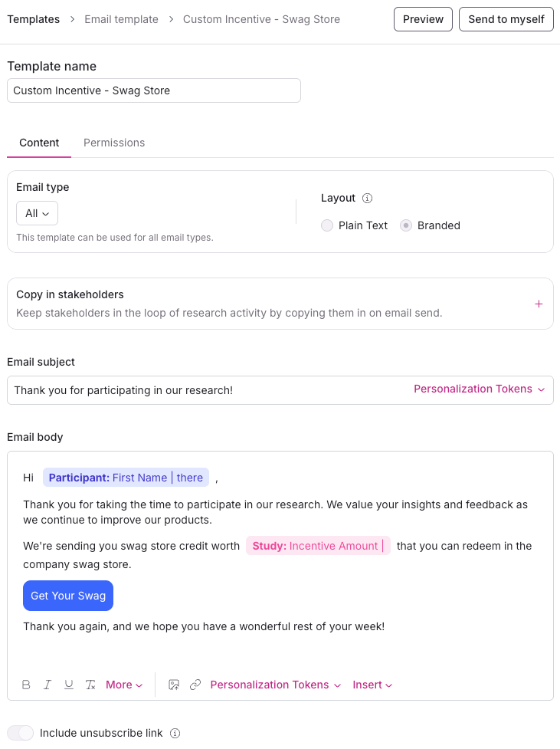Go to Templates in the breadcrumb
The width and height of the screenshot is (560, 749).
point(34,19)
